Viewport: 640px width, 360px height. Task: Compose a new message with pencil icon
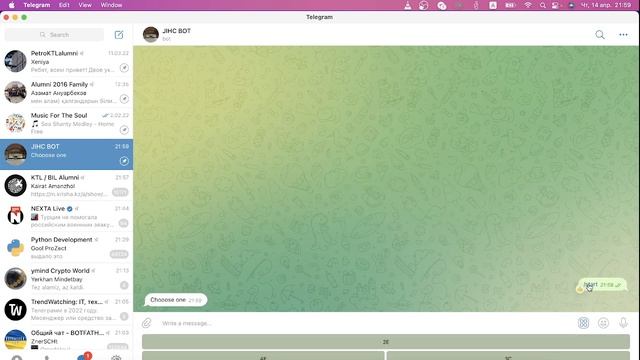click(x=119, y=35)
